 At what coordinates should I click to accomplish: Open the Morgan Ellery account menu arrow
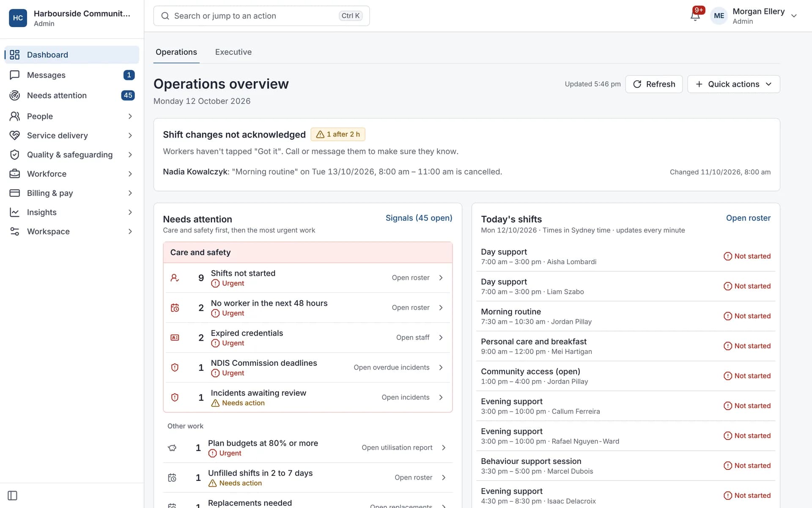coord(794,16)
